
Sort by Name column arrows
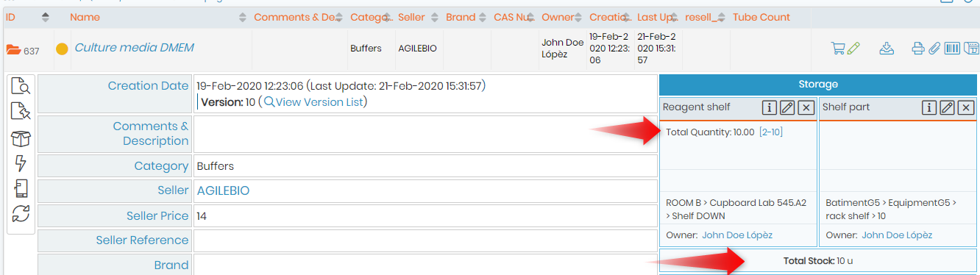click(244, 17)
